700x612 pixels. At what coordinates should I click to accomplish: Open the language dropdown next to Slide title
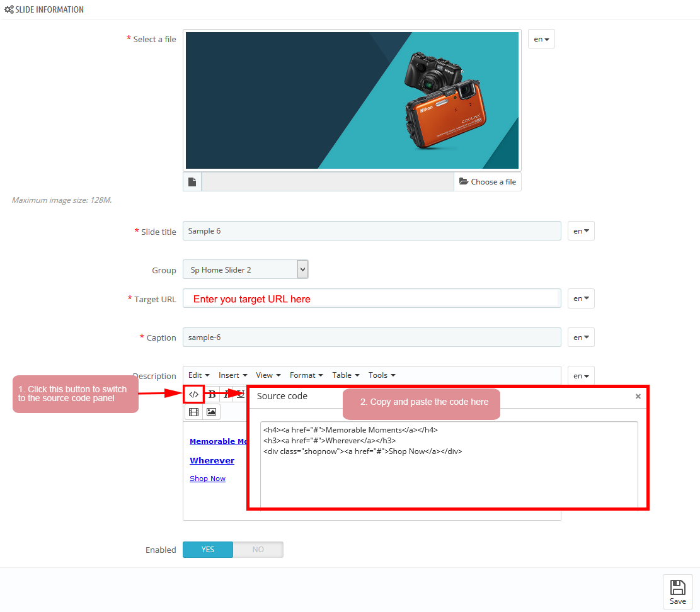pyautogui.click(x=581, y=231)
